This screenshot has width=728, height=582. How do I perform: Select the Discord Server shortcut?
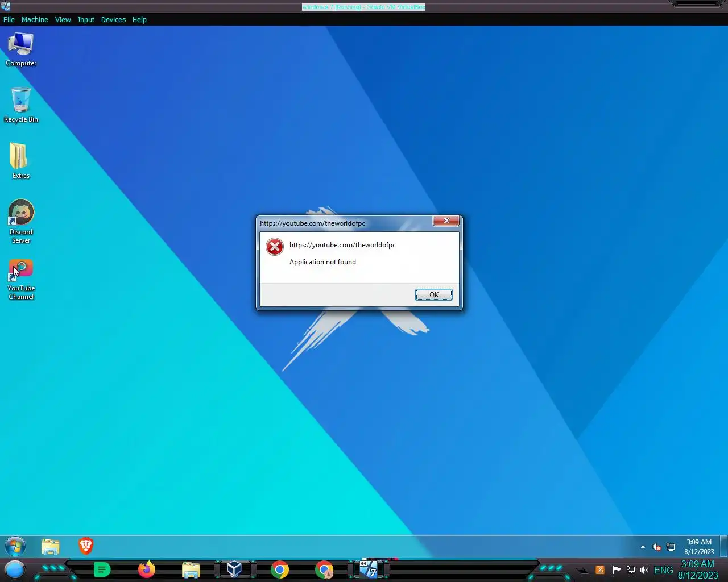pos(21,222)
